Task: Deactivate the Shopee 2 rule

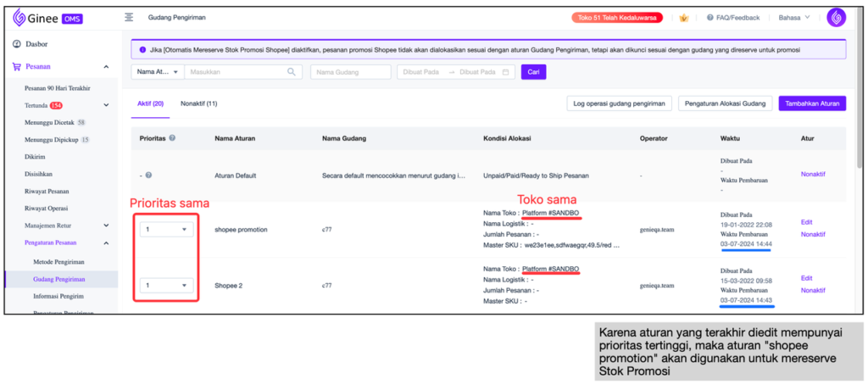Action: 813,290
